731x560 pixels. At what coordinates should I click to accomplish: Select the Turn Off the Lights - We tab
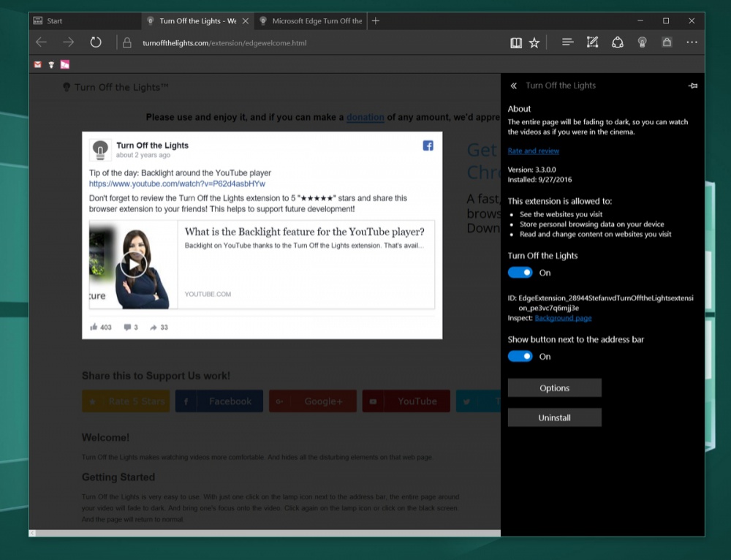[197, 21]
